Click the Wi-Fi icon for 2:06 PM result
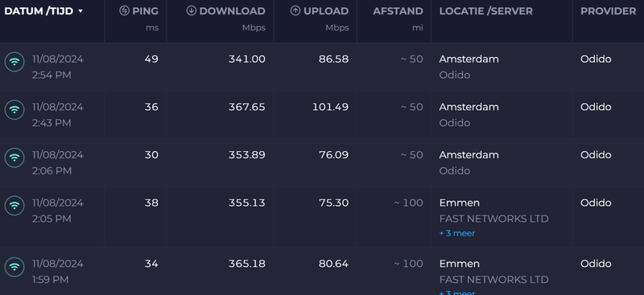Image resolution: width=644 pixels, height=295 pixels. pyautogui.click(x=14, y=158)
